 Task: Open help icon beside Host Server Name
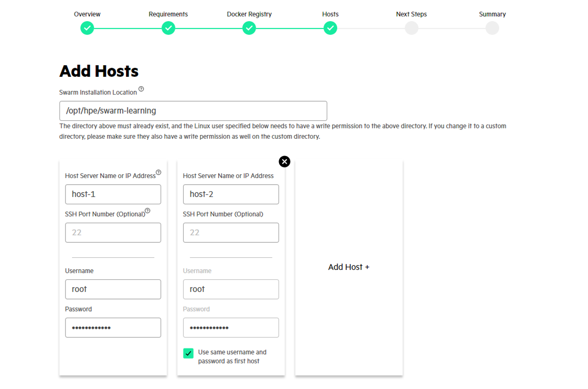click(158, 172)
